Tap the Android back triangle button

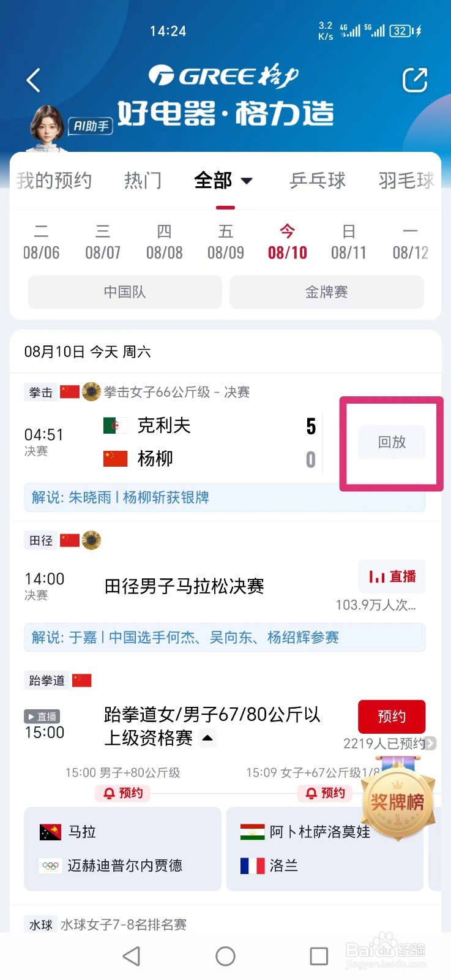tap(132, 956)
